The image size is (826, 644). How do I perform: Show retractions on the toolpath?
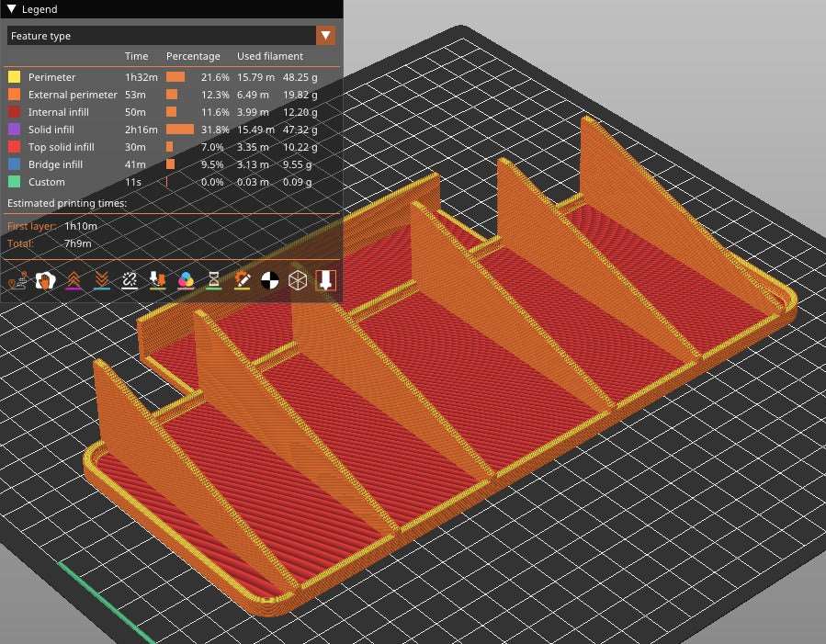(74, 281)
